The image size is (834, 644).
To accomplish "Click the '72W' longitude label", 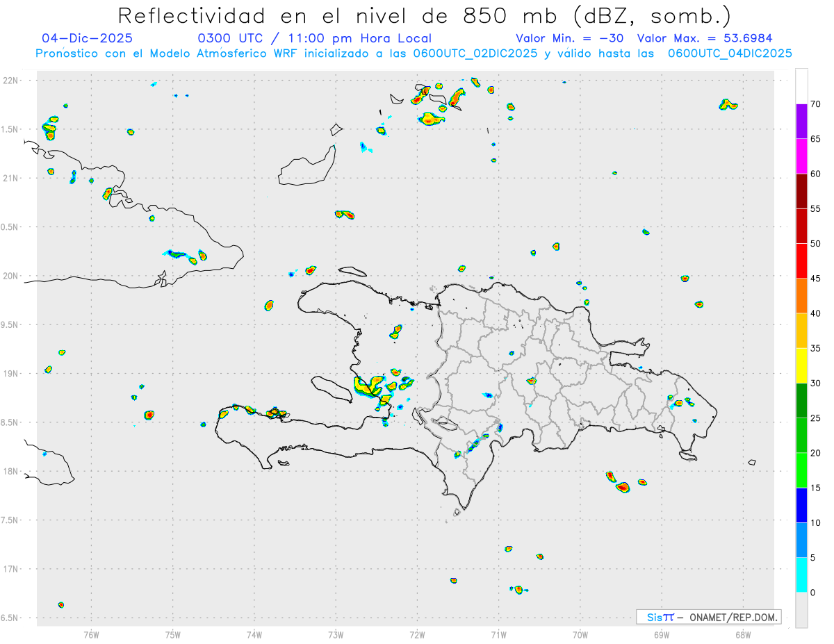I will click(418, 634).
